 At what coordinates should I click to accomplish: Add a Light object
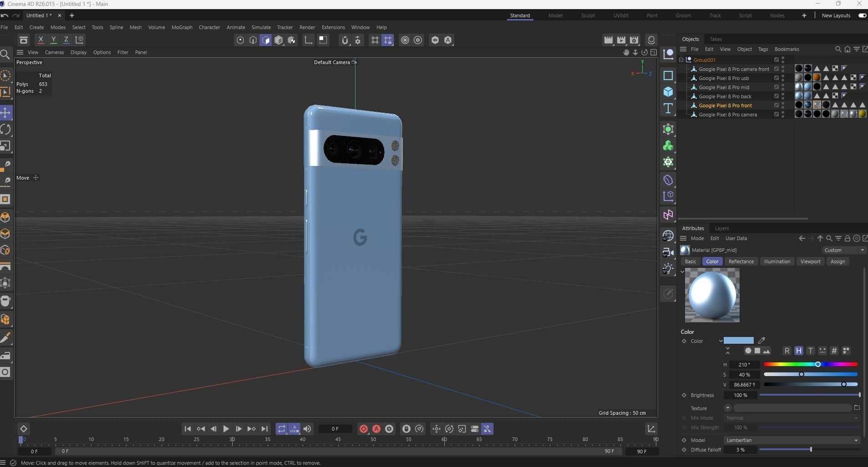coord(668,269)
